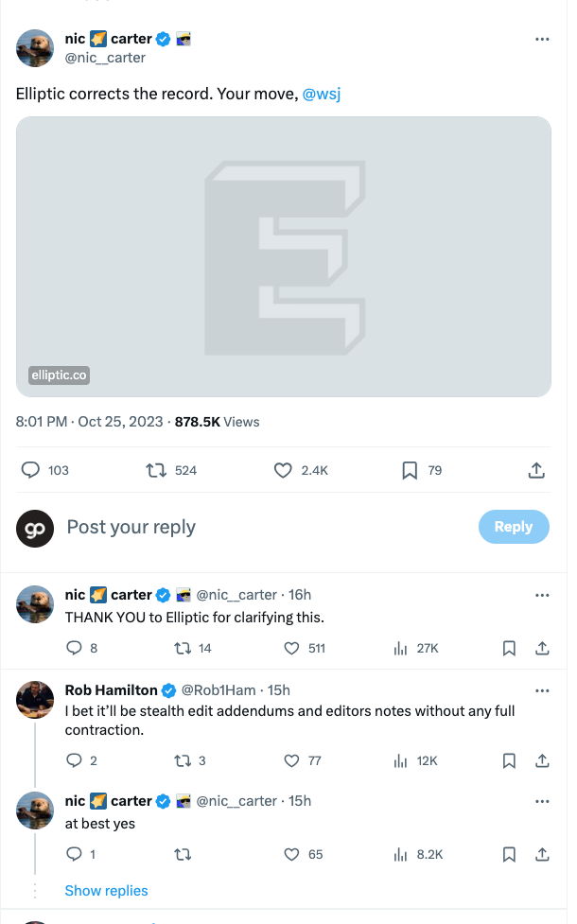
Task: Like Rob Hamilton's reply with 77 likes
Action: (x=291, y=760)
